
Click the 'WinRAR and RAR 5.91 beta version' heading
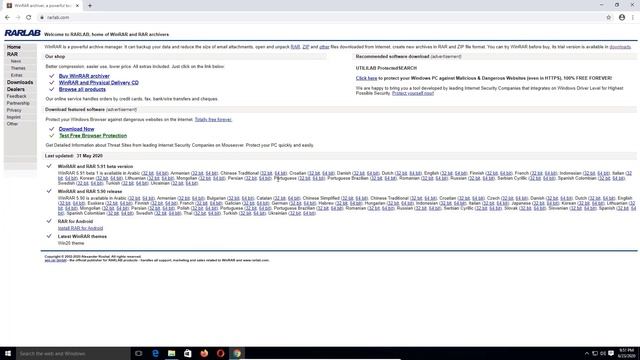[96, 167]
